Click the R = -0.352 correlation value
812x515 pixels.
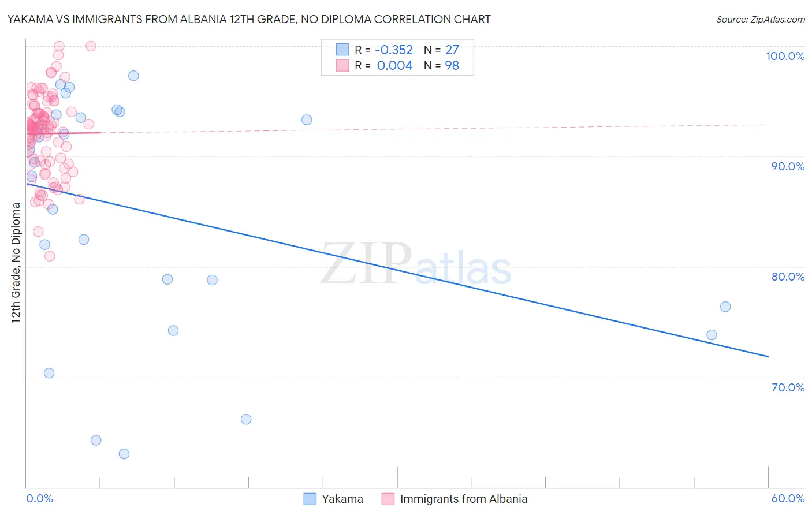pyautogui.click(x=383, y=50)
